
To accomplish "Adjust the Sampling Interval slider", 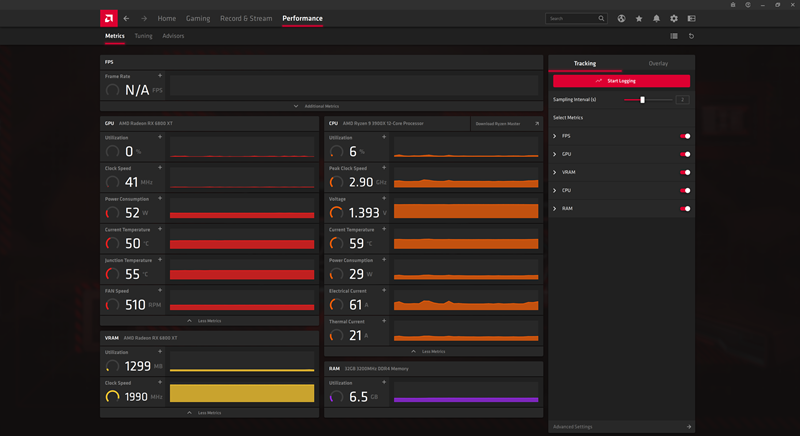I will coord(642,99).
